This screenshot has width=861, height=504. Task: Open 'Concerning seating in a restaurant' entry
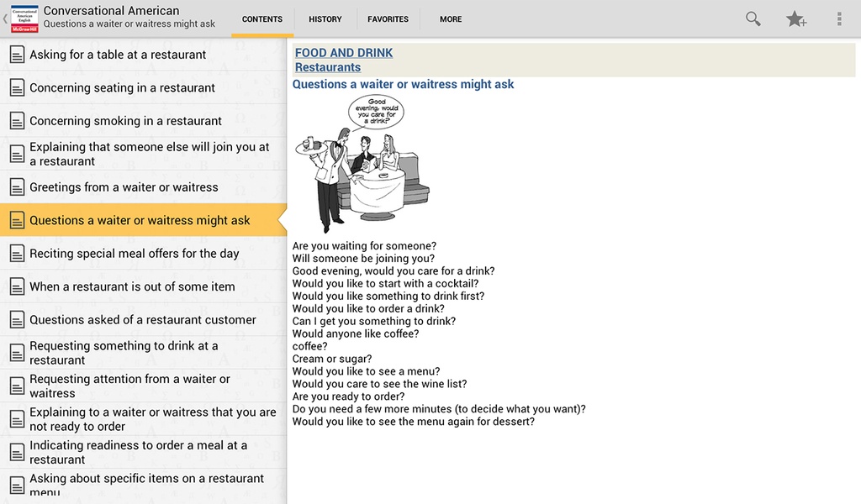143,87
